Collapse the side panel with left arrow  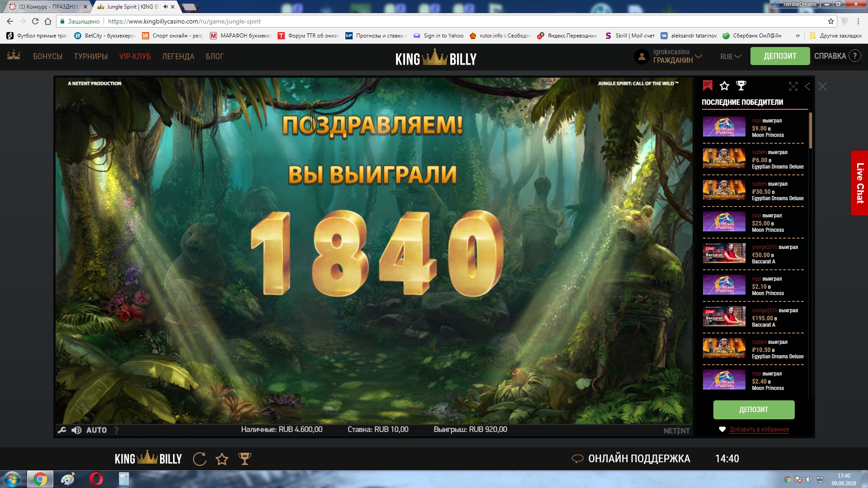[807, 86]
